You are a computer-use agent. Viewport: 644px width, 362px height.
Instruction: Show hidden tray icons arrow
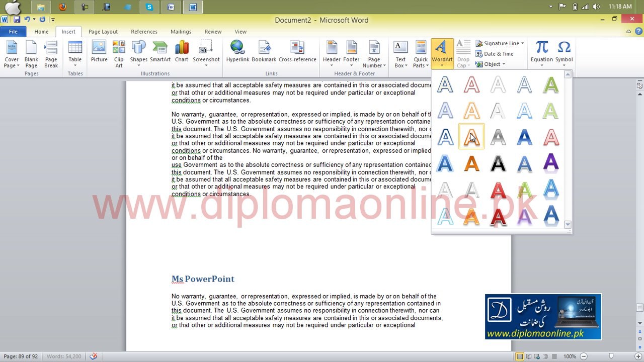tap(551, 7)
